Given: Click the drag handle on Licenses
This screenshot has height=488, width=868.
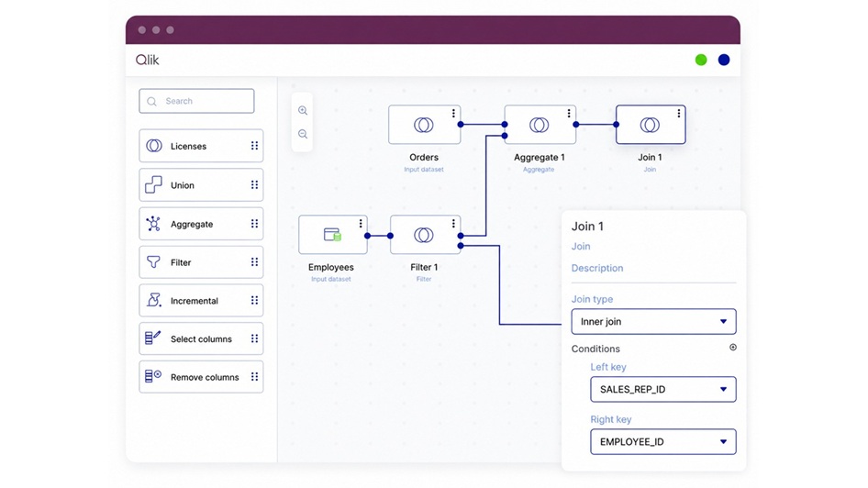Looking at the screenshot, I should [x=255, y=146].
